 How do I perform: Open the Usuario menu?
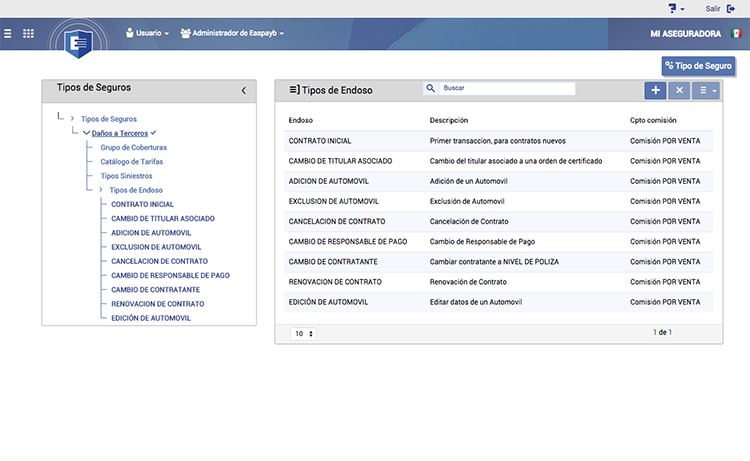(147, 33)
